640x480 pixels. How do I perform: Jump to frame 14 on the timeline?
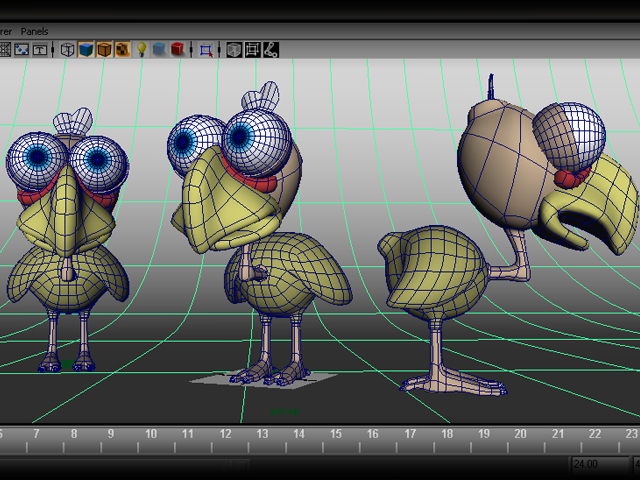click(299, 434)
